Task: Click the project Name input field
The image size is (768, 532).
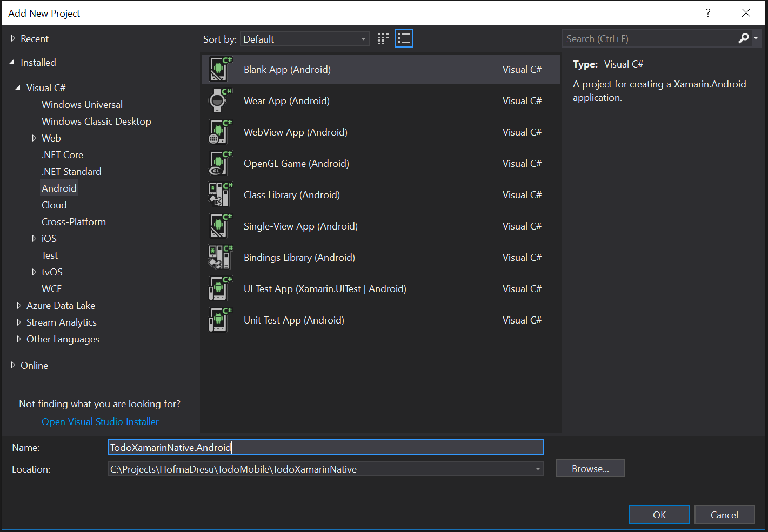Action: click(x=326, y=447)
